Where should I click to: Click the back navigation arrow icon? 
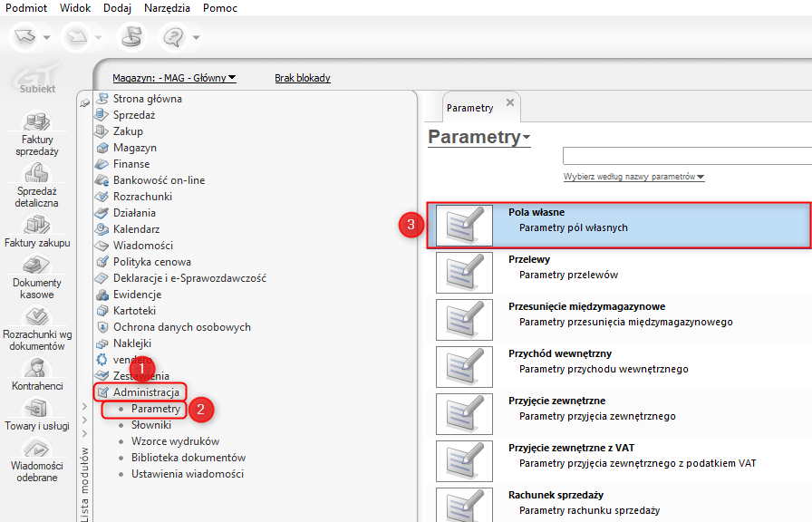(x=24, y=37)
